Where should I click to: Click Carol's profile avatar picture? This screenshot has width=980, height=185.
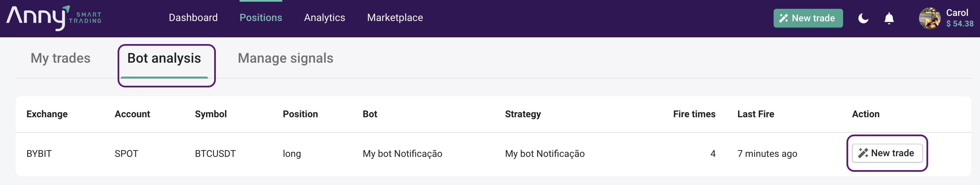[930, 18]
